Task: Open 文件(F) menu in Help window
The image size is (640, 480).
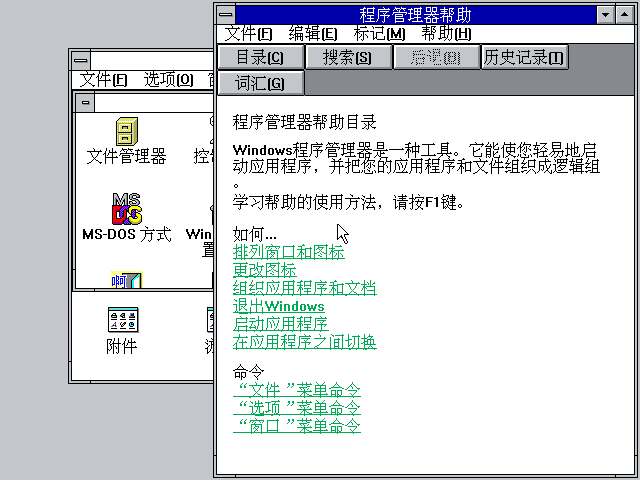Action: (248, 34)
